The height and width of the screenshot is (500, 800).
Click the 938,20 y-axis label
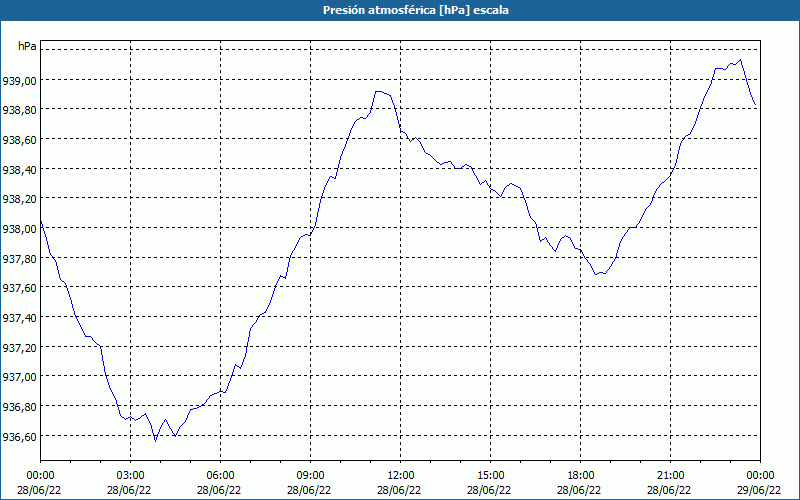[19, 198]
